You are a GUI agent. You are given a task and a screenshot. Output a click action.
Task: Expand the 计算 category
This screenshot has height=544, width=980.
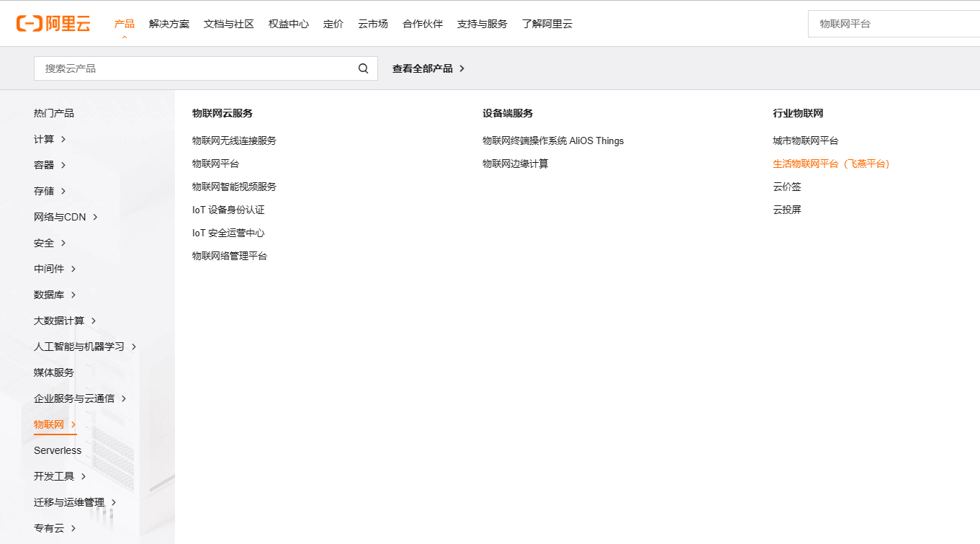coord(50,139)
